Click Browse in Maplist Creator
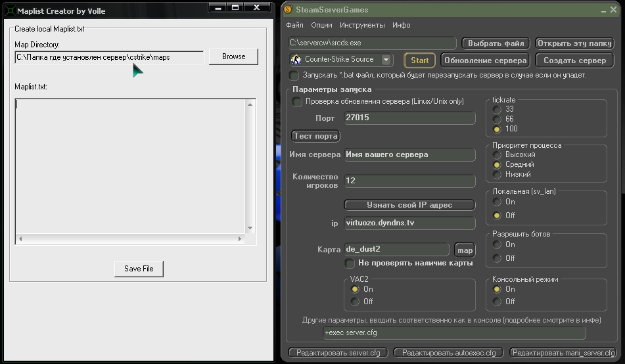Viewport: 625px width, 364px height. (233, 57)
